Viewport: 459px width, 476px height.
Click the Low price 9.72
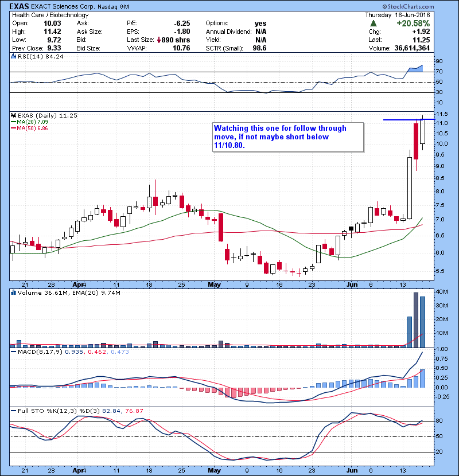pos(54,40)
